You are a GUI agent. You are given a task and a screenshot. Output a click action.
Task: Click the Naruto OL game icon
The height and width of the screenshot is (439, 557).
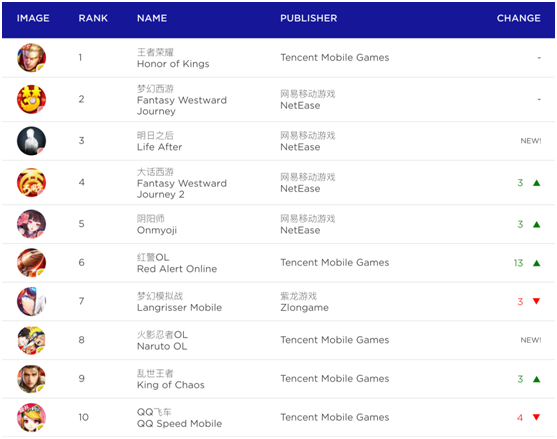click(31, 340)
